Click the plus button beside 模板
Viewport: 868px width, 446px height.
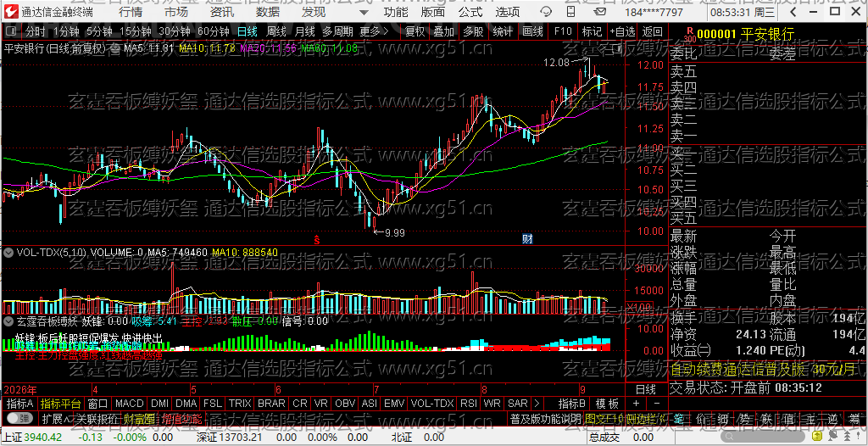[636, 404]
